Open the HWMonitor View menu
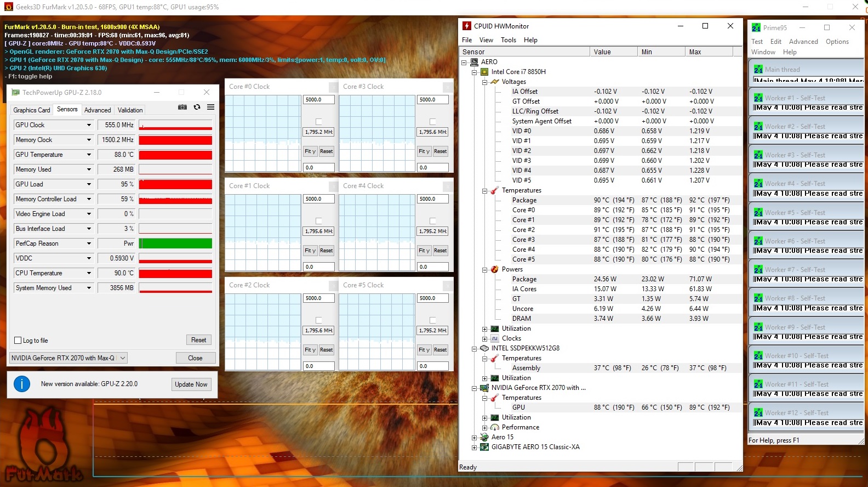The image size is (868, 487). coord(486,40)
